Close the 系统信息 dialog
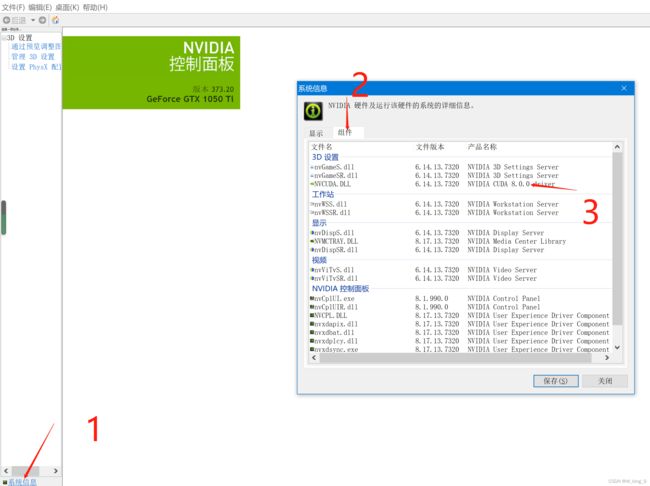 [x=624, y=88]
